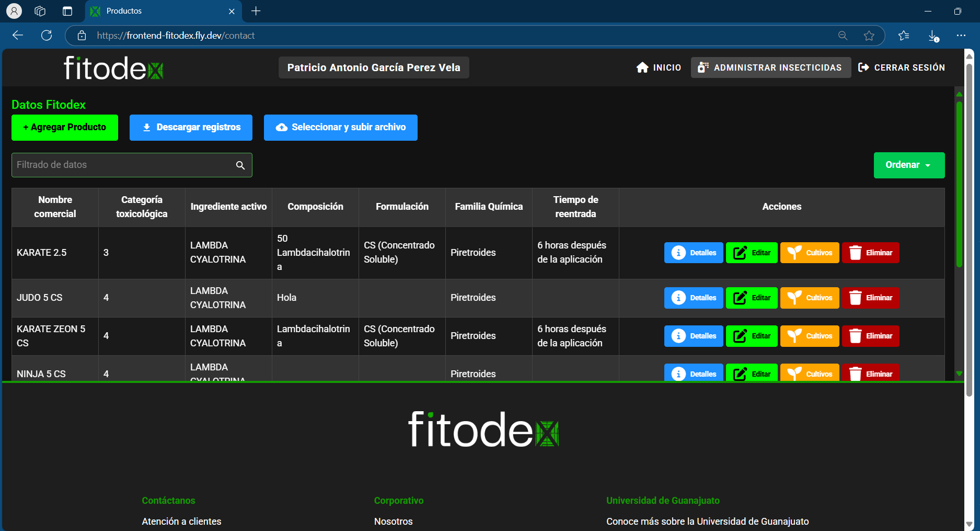
Task: Edit the JUDO 5 CS row
Action: pyautogui.click(x=752, y=298)
